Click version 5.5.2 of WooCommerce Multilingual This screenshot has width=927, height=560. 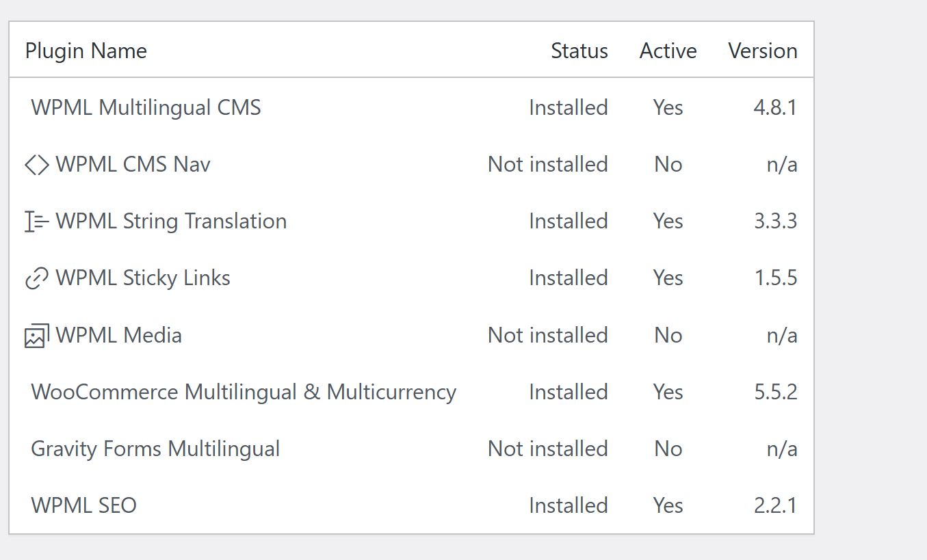coord(775,392)
